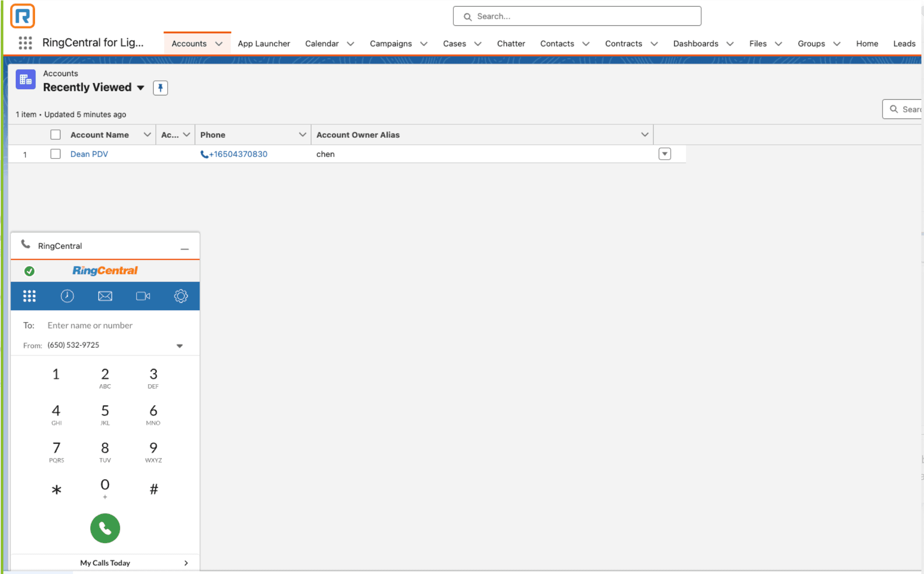Open the Cases tab
924x574 pixels.
pyautogui.click(x=454, y=44)
